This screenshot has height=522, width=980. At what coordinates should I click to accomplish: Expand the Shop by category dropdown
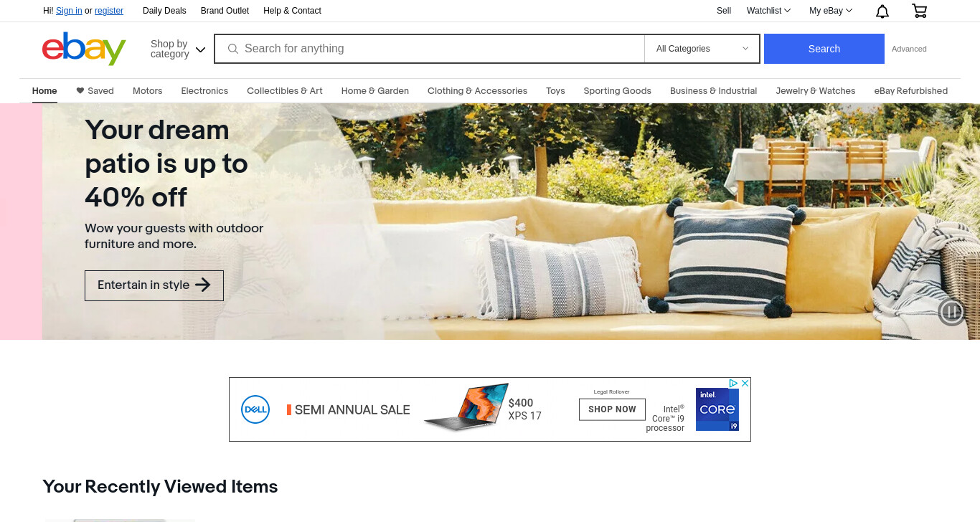coord(178,49)
